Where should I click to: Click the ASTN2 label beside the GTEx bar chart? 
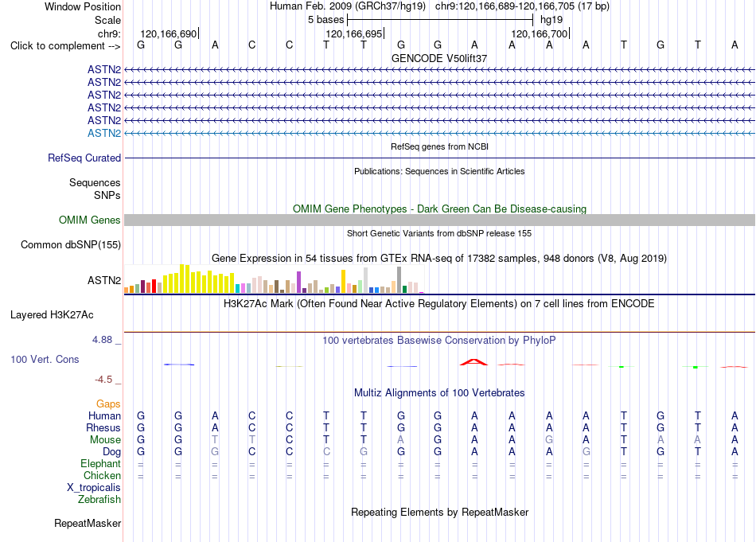click(x=104, y=281)
